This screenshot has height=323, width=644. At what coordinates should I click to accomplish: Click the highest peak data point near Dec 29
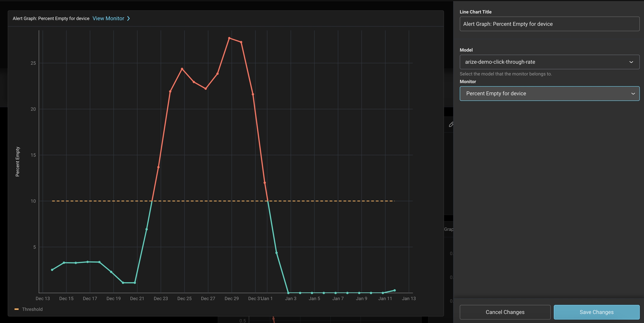point(229,38)
